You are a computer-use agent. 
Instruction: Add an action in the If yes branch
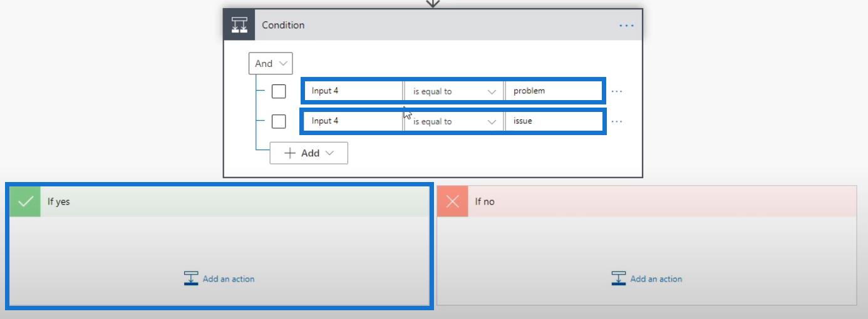(219, 279)
